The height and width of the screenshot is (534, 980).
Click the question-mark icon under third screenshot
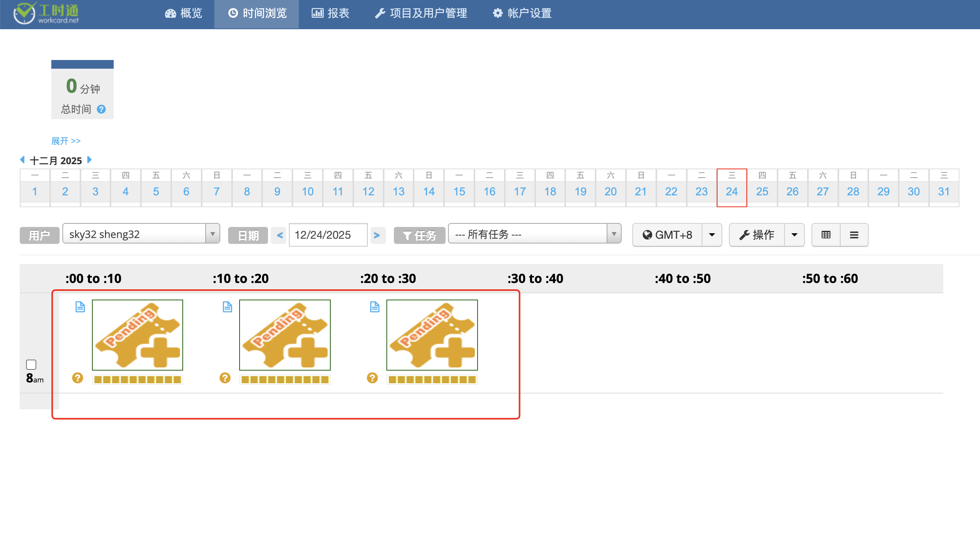pyautogui.click(x=372, y=378)
